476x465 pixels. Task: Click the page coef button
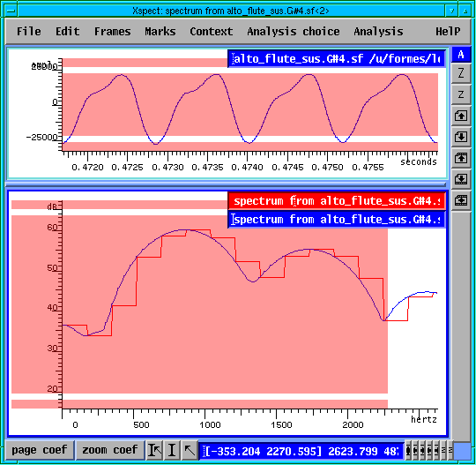point(39,450)
